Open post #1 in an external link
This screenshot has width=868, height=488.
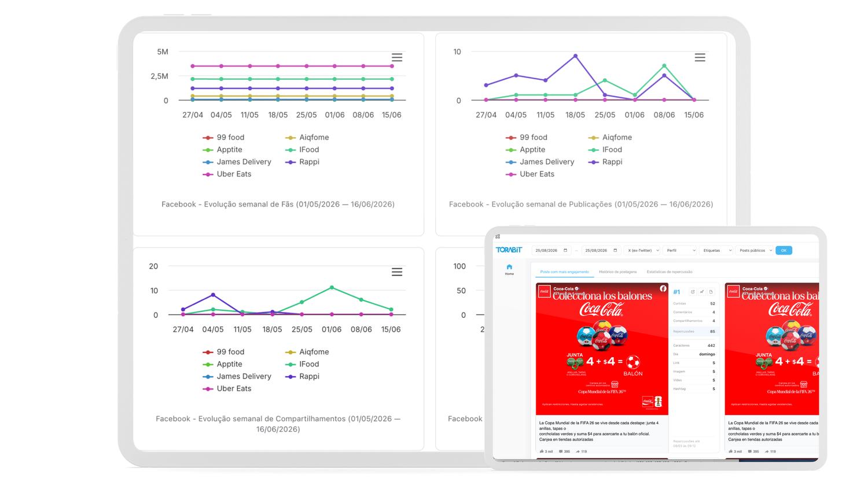692,292
